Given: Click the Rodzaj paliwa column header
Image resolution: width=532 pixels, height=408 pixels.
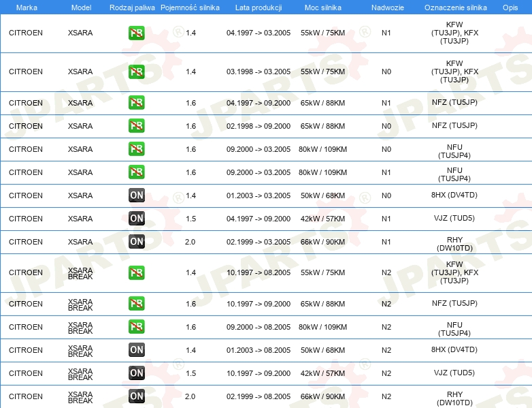Looking at the screenshot, I should click(132, 7).
